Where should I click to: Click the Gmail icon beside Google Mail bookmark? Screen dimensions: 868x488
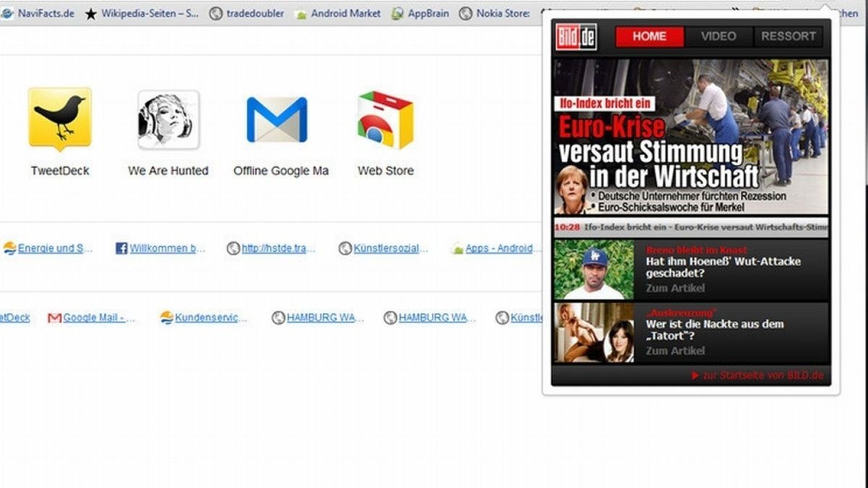(x=56, y=317)
